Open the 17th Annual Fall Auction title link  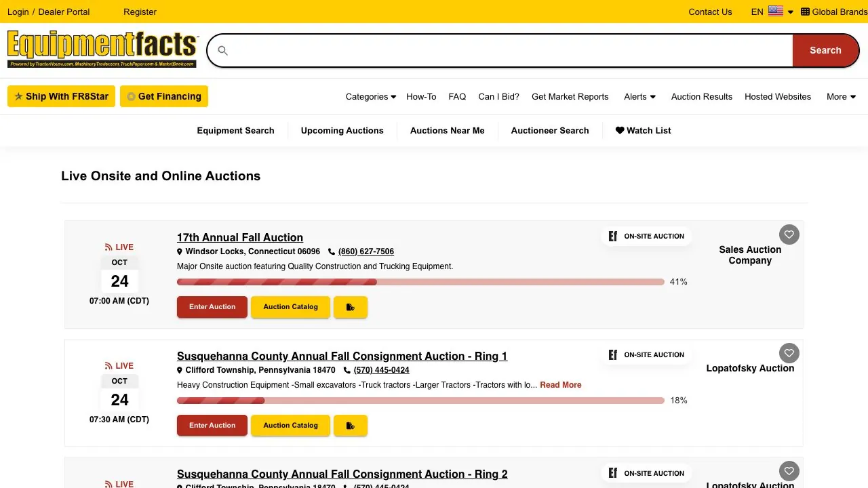coord(240,237)
